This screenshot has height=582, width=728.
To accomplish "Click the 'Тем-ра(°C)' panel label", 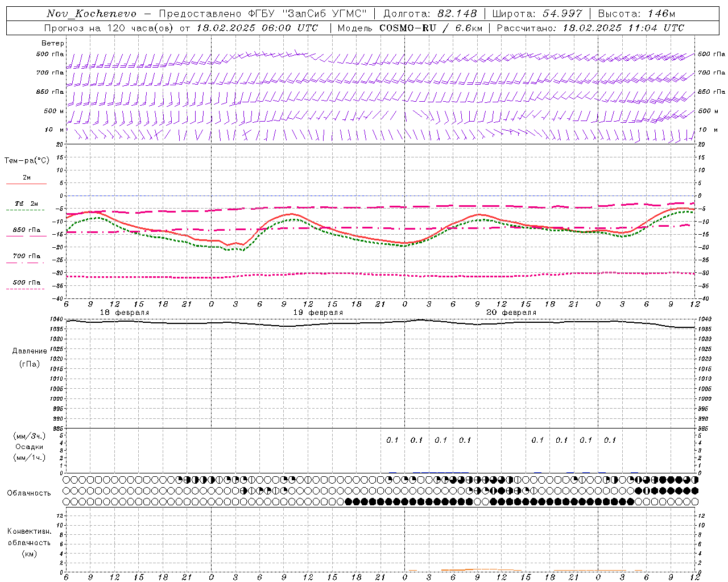I will pyautogui.click(x=27, y=161).
